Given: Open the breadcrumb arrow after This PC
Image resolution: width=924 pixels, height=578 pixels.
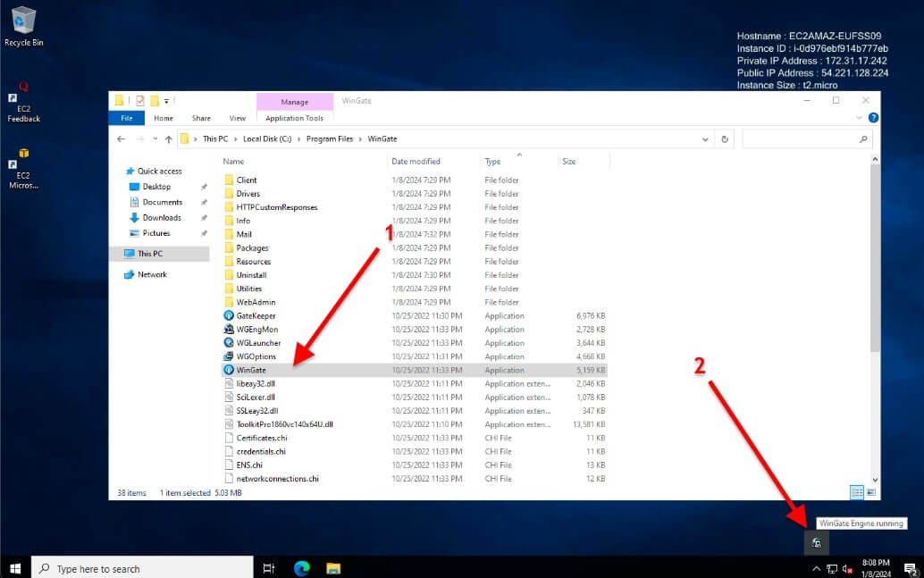Looking at the screenshot, I should pyautogui.click(x=235, y=139).
